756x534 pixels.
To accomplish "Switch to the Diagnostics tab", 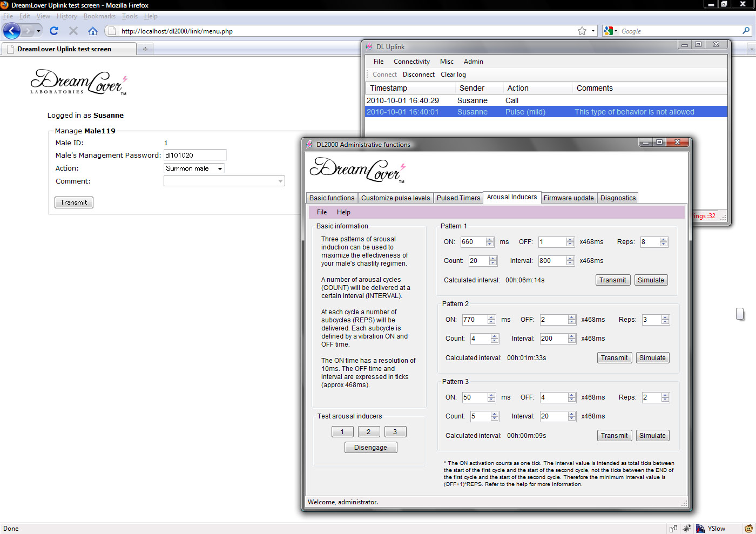I will coord(618,198).
